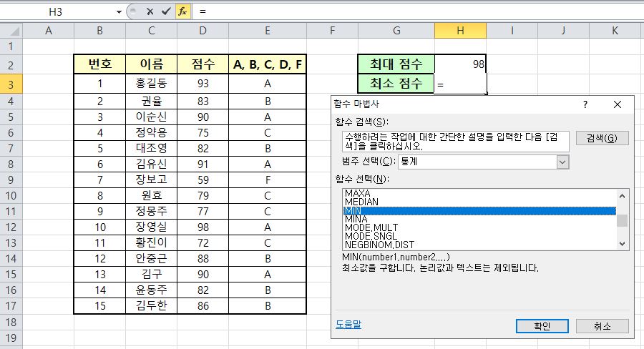
Task: Click the 이름 header cell
Action: (x=152, y=64)
